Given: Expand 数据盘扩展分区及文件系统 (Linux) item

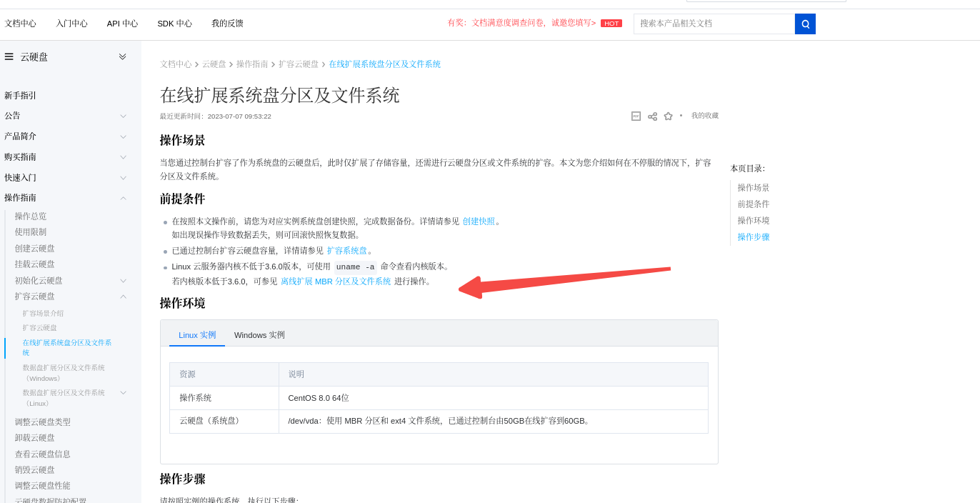Looking at the screenshot, I should coord(123,393).
